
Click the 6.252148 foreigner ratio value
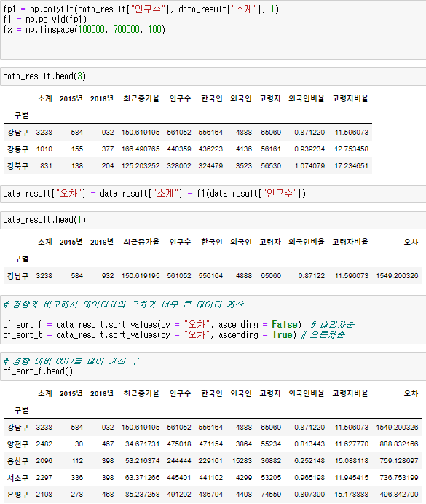[x=309, y=461]
